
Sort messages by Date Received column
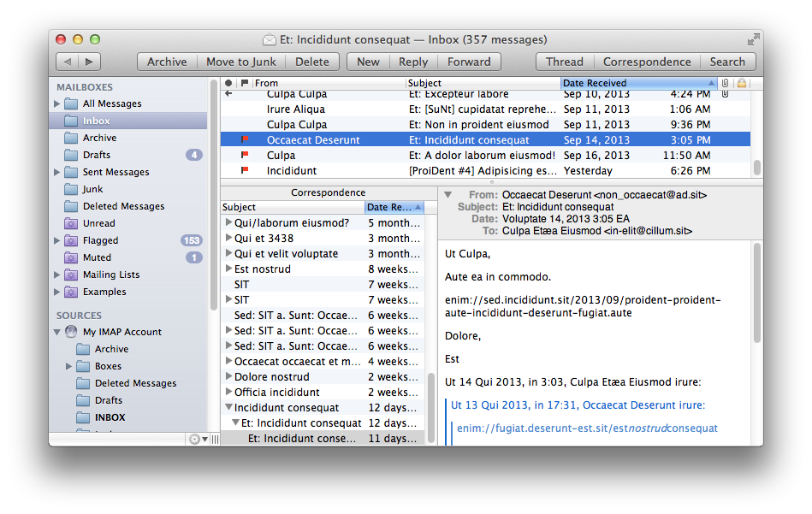pyautogui.click(x=637, y=83)
